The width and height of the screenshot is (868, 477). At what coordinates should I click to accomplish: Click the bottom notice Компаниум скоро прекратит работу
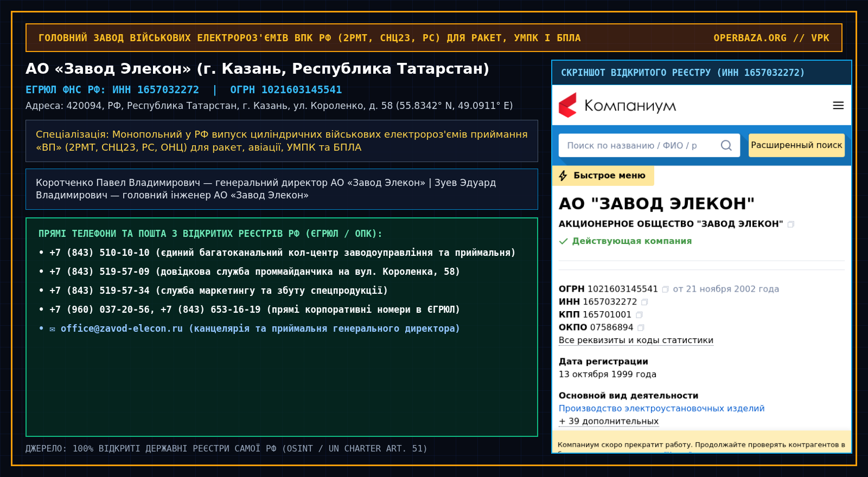[x=701, y=445]
